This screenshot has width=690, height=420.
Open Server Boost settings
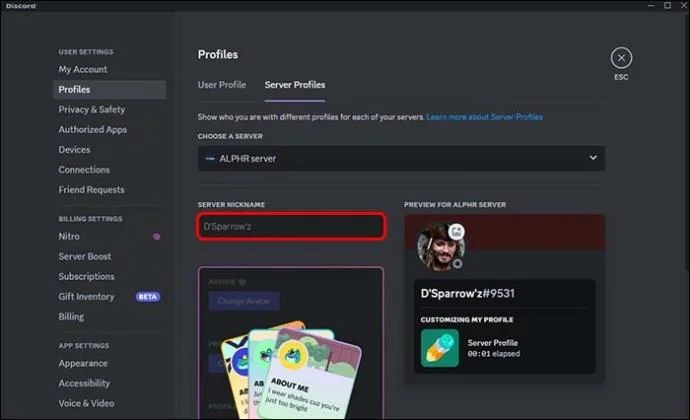click(x=84, y=256)
